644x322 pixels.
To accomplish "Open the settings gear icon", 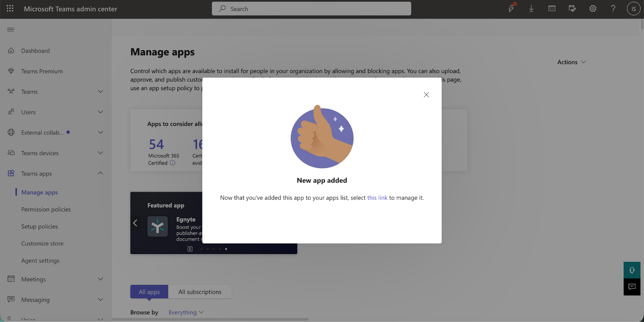I will [593, 8].
